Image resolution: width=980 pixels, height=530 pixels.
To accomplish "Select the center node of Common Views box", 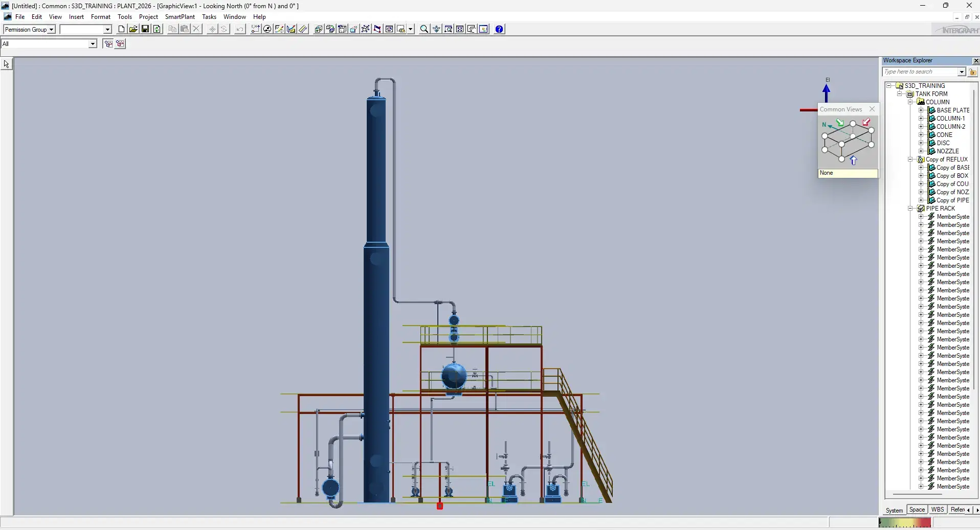I will [853, 136].
